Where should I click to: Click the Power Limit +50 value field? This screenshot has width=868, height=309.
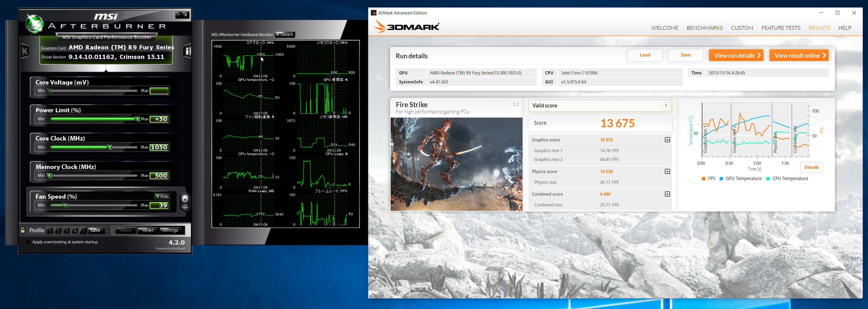tap(159, 119)
